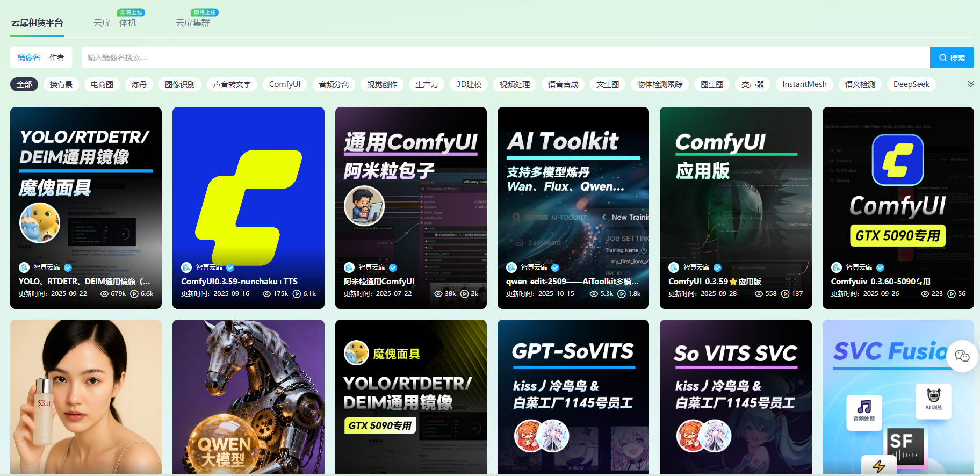Expand the category tag list chevron
980x476 pixels.
(x=971, y=84)
